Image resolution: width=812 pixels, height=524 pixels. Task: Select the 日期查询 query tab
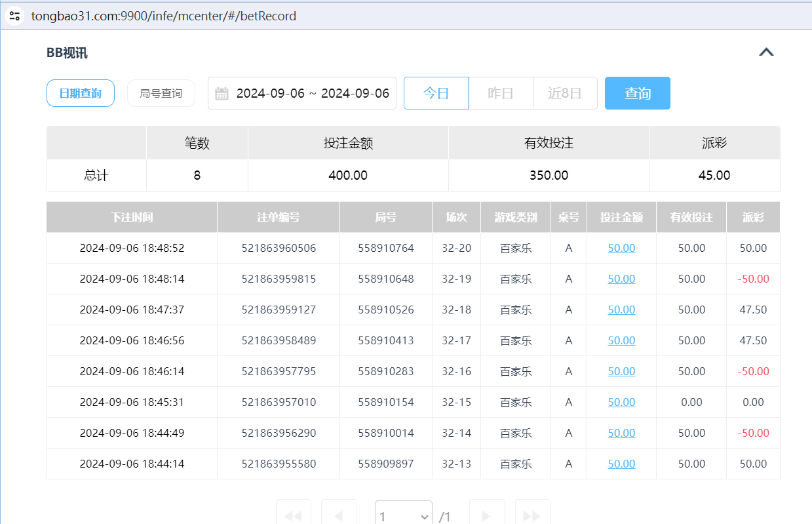coord(80,93)
